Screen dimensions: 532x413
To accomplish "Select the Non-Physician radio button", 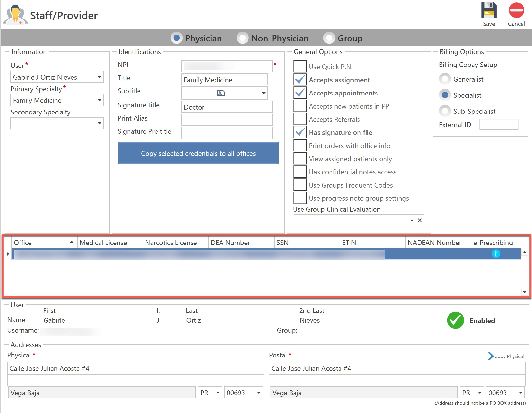I will [x=242, y=38].
